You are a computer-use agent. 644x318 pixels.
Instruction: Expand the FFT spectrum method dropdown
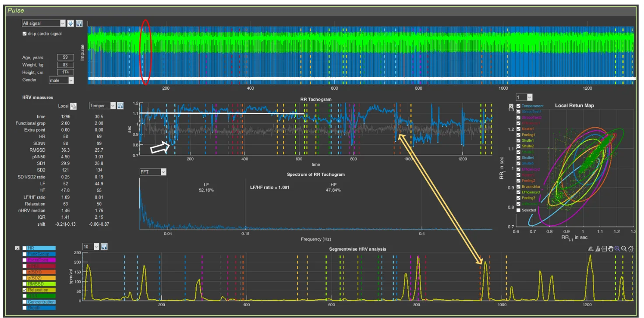coord(163,172)
